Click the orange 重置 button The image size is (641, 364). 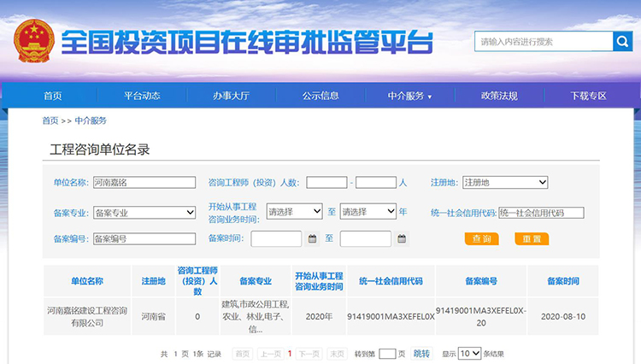(x=532, y=238)
